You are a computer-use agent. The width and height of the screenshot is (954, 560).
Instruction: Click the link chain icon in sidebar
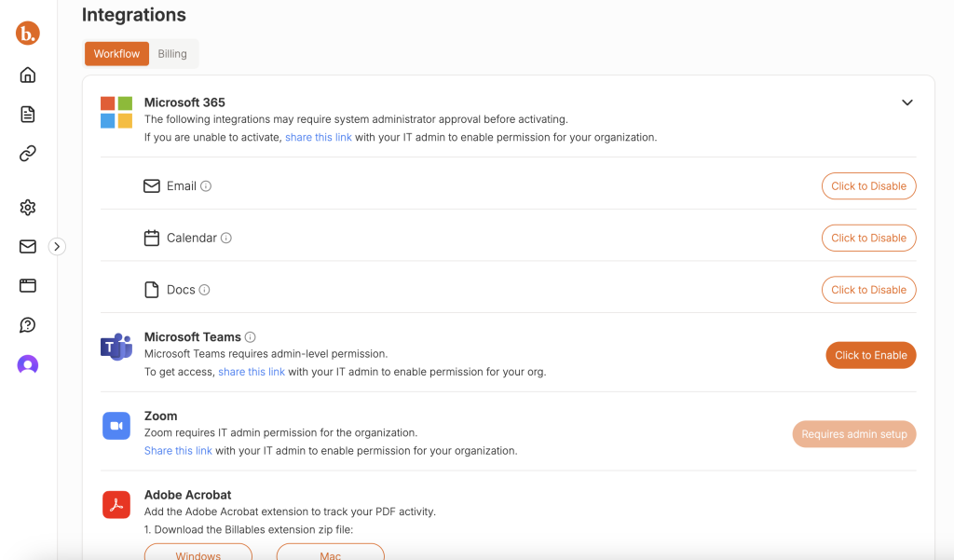28,154
